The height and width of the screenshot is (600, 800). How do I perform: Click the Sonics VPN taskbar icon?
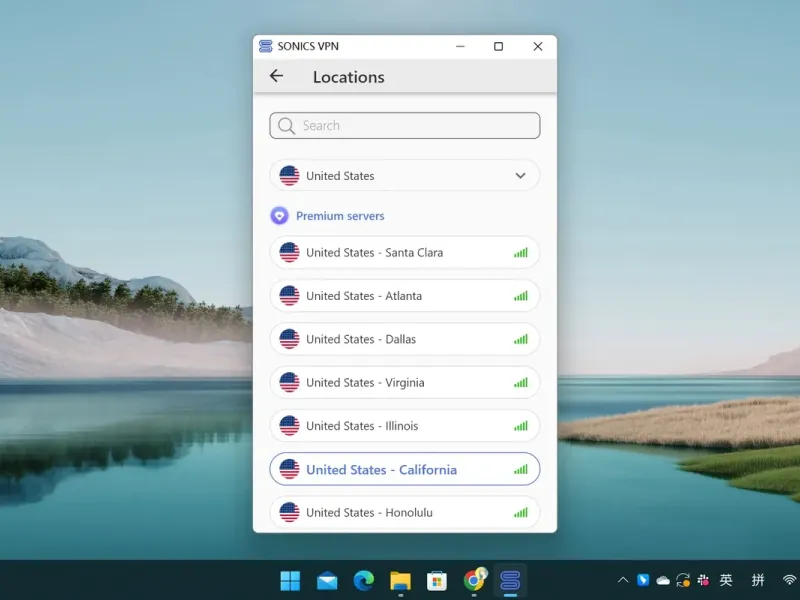click(510, 581)
